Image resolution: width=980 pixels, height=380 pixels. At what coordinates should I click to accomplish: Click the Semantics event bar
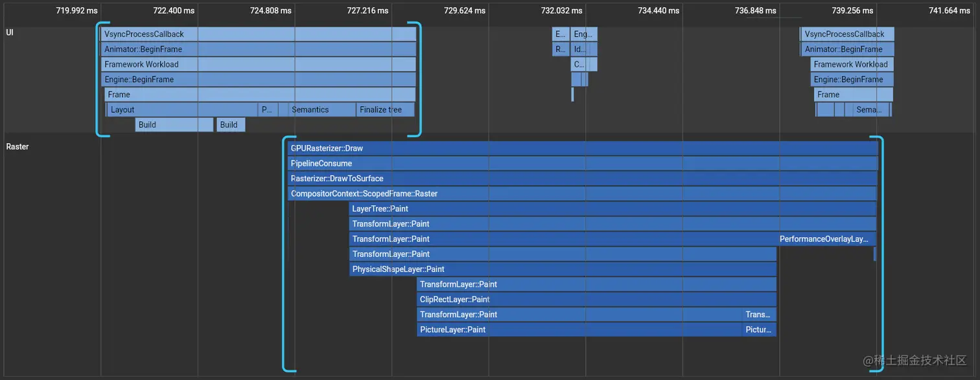(x=311, y=109)
